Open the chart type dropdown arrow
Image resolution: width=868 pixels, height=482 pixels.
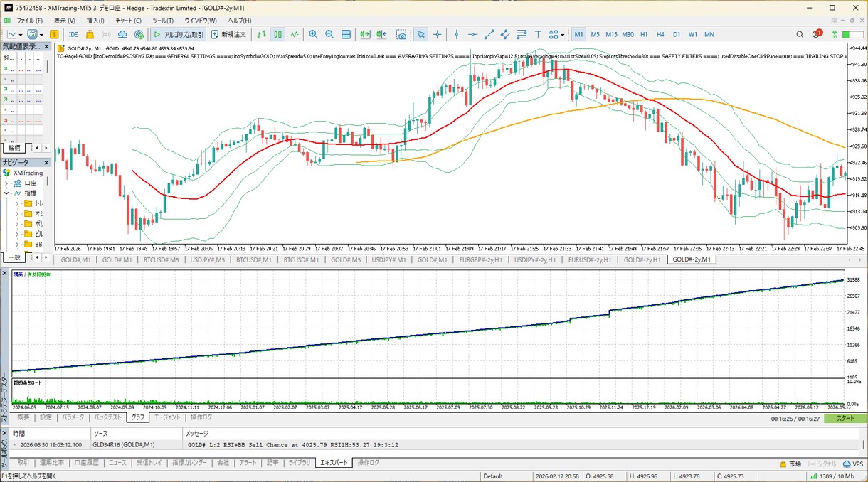(21, 34)
